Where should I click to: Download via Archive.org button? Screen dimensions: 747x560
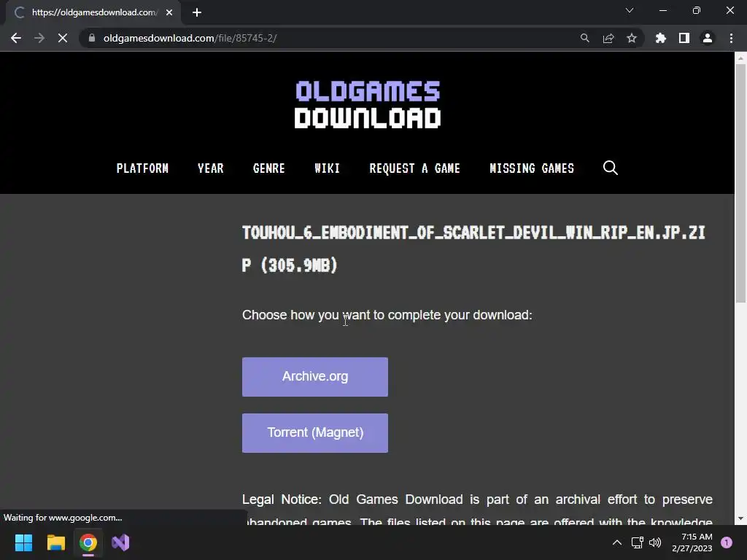tap(315, 377)
